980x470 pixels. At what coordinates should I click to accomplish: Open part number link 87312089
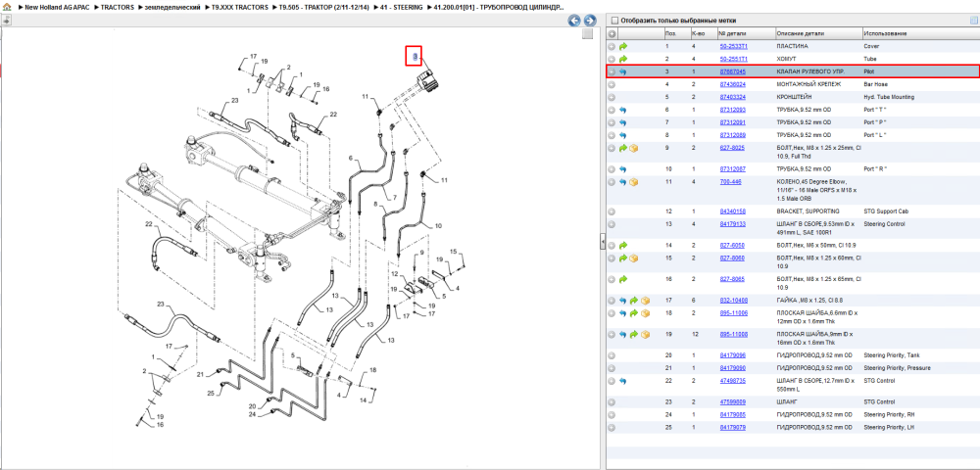[732, 135]
